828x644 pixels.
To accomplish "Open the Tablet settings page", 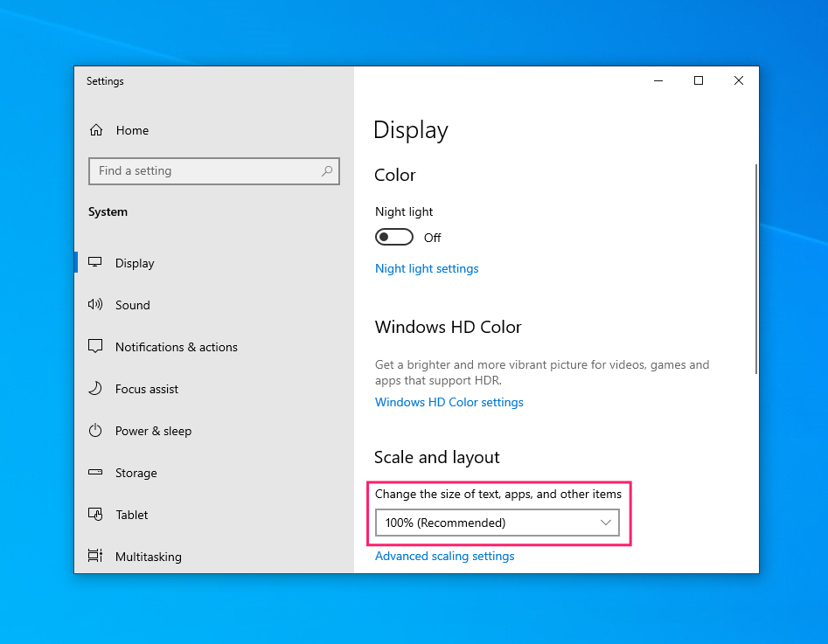I will coord(214,515).
